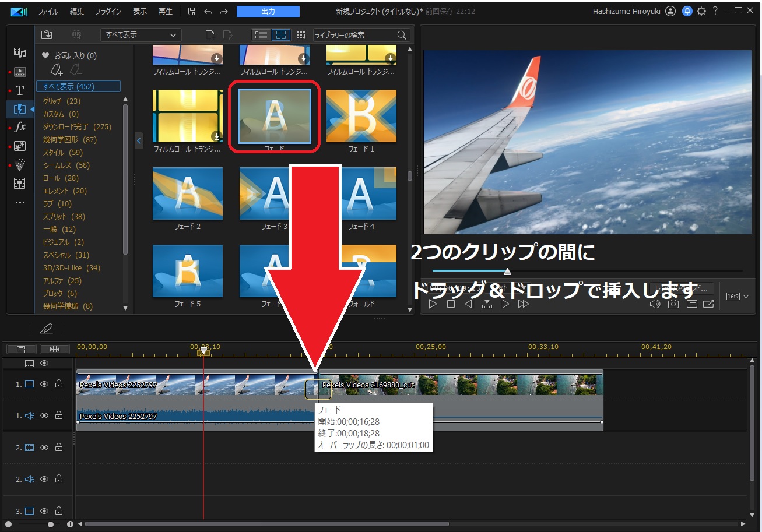Screen dimensions: 762x532
Task: Open the Particle room icon
Action: click(20, 165)
